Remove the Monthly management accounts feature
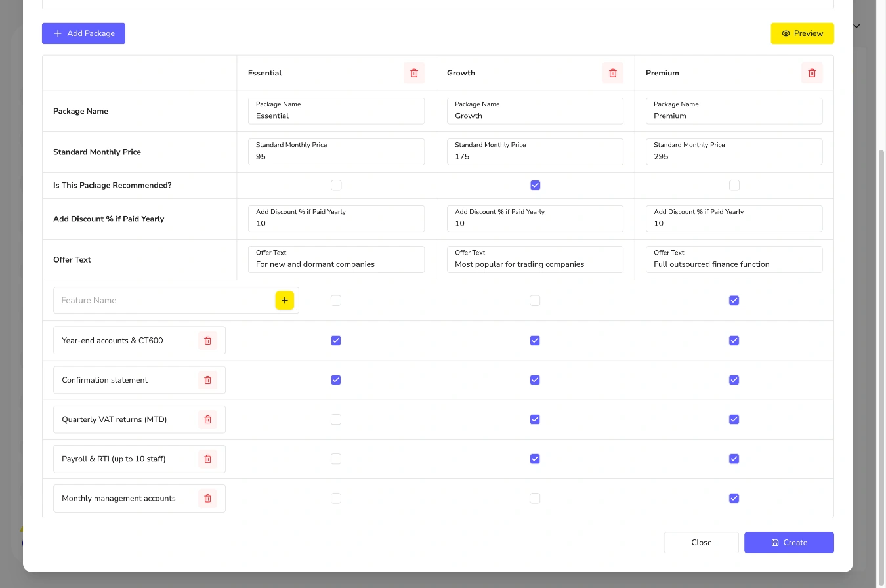Image resolution: width=886 pixels, height=588 pixels. tap(207, 498)
